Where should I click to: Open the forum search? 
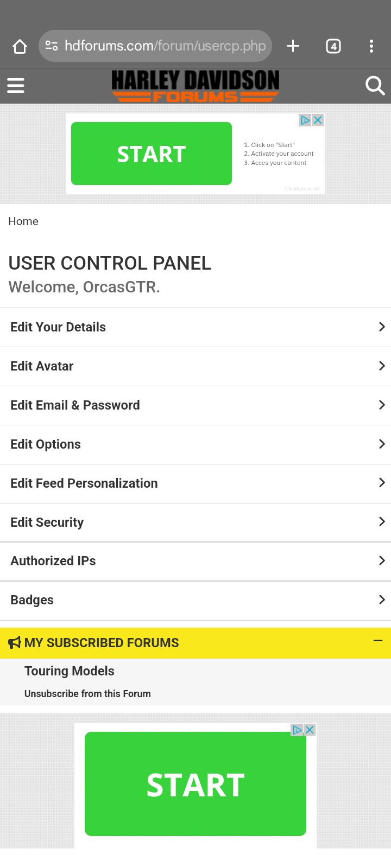(375, 85)
